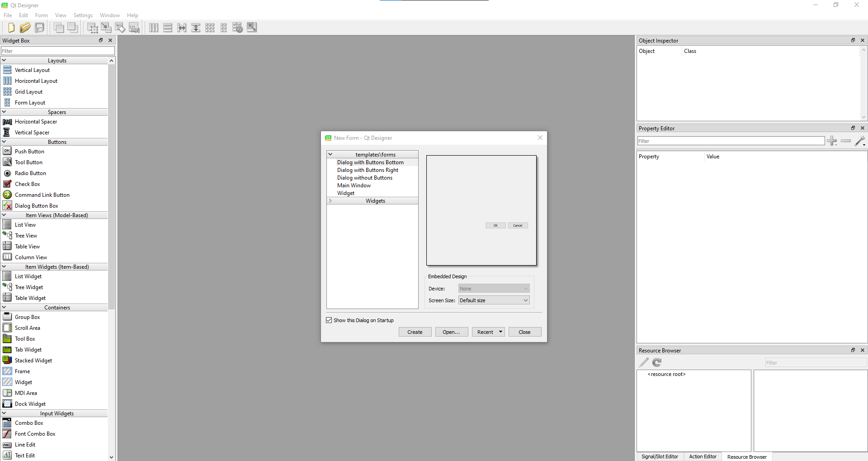Click the Close button in New Form
The width and height of the screenshot is (868, 461).
click(x=525, y=332)
